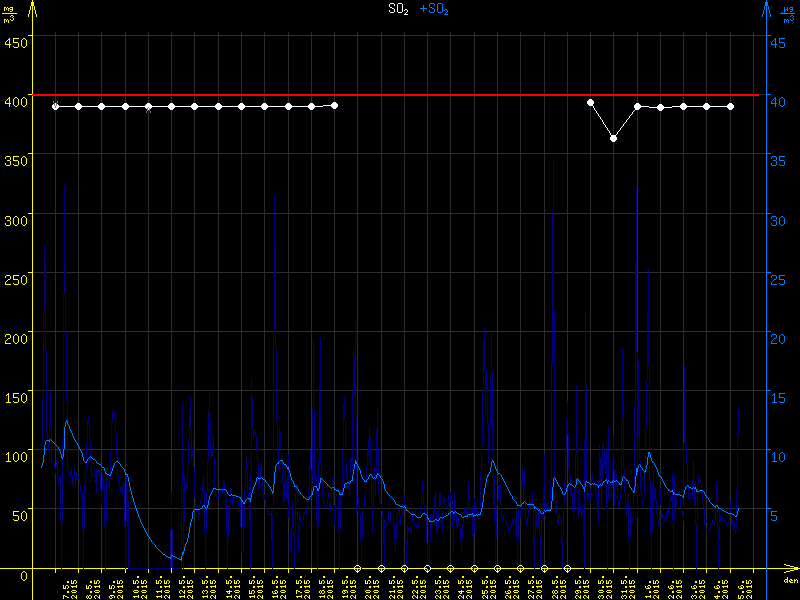Click the first yellow zero marker on the x-axis
800x600 pixels.
coord(357,568)
